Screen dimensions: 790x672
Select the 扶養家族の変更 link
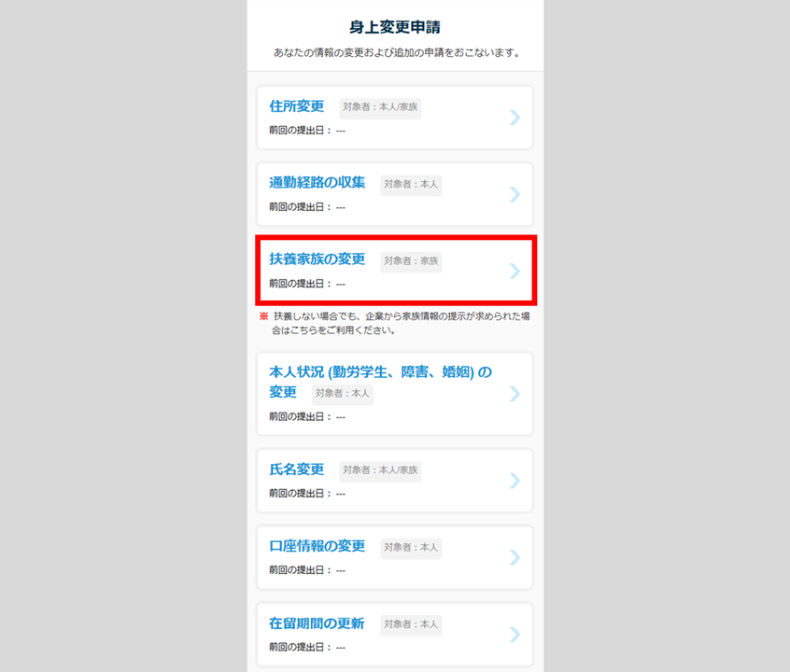317,259
